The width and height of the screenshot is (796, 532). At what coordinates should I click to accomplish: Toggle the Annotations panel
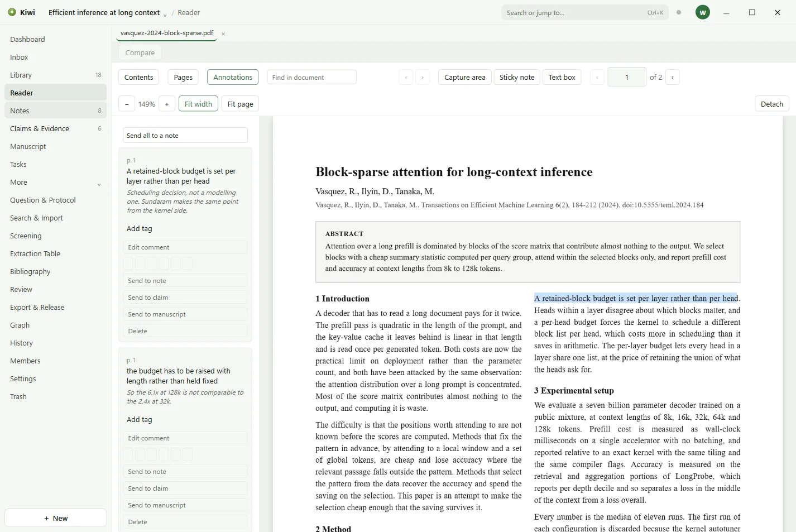pyautogui.click(x=233, y=77)
